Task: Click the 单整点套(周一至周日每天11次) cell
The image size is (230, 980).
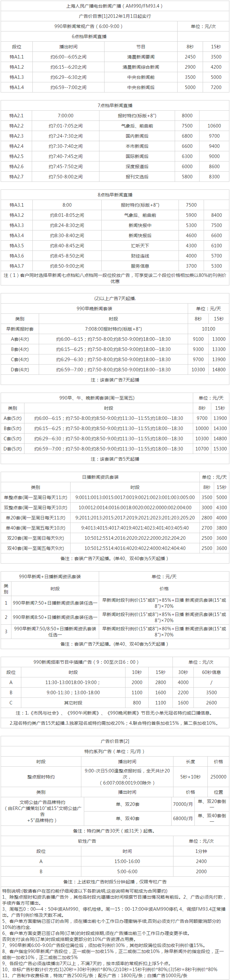Action: (35, 497)
